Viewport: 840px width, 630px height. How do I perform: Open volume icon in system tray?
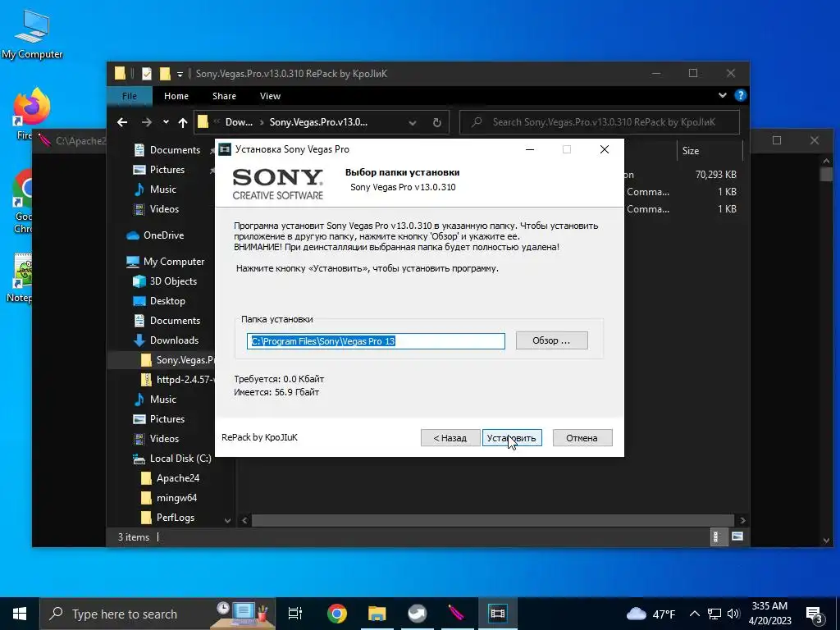733,614
